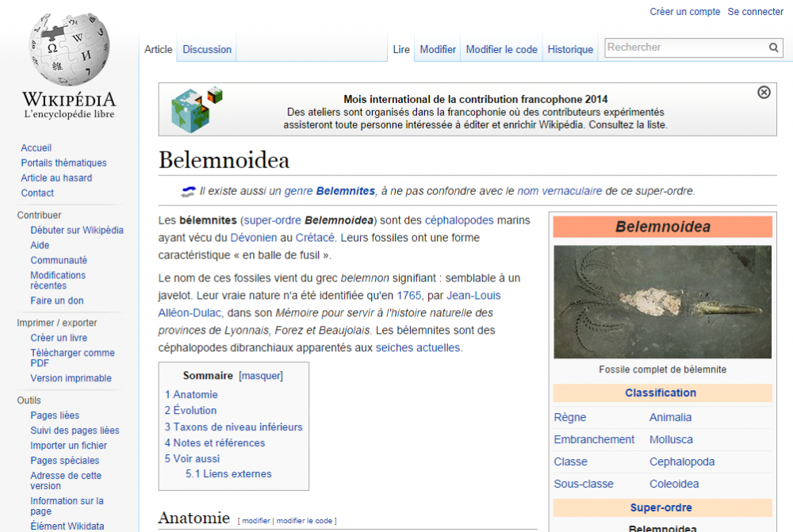Open the genre link in the hatnote
Image resolution: width=793 pixels, height=532 pixels.
pyautogui.click(x=298, y=191)
